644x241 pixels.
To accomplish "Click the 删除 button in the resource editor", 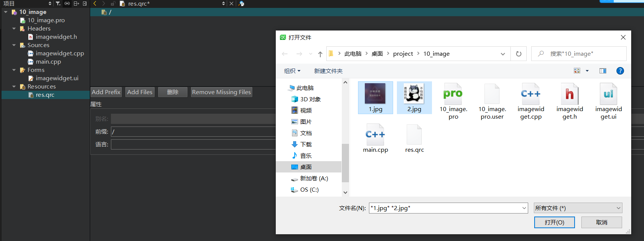I will [x=172, y=92].
